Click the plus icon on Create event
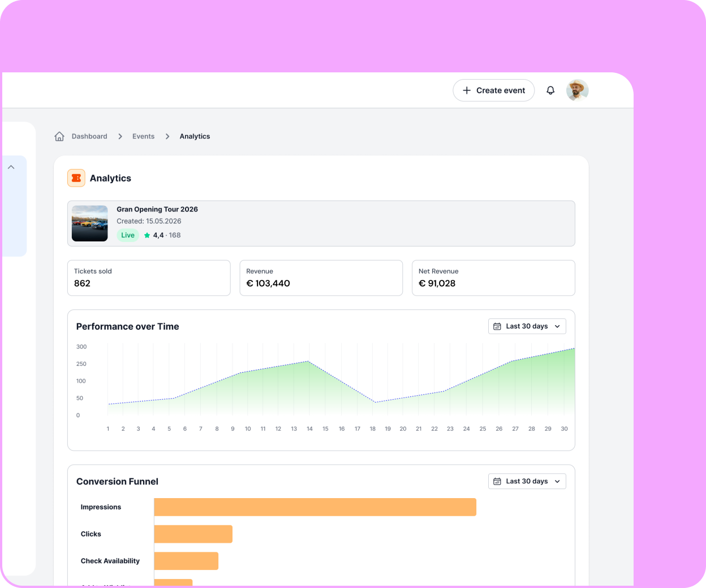This screenshot has height=588, width=706. click(x=467, y=90)
